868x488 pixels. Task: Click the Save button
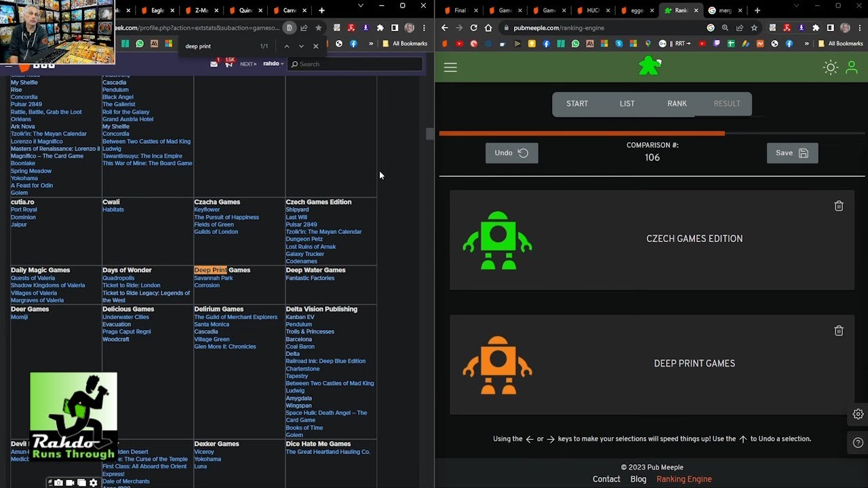point(792,153)
